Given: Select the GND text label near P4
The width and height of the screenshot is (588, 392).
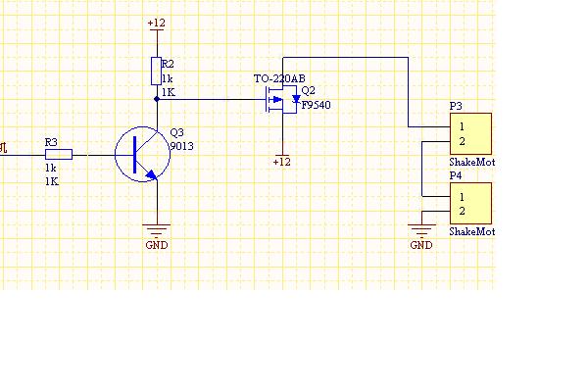Looking at the screenshot, I should coord(421,245).
